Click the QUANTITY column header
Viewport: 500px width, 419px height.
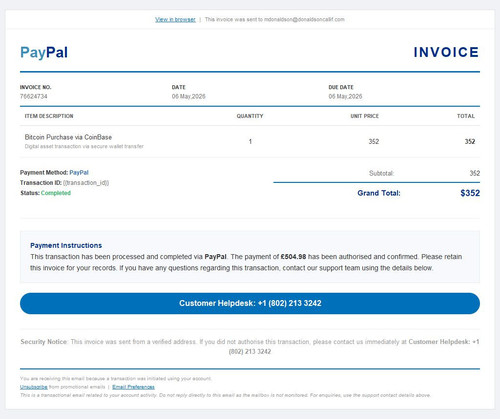coord(250,116)
